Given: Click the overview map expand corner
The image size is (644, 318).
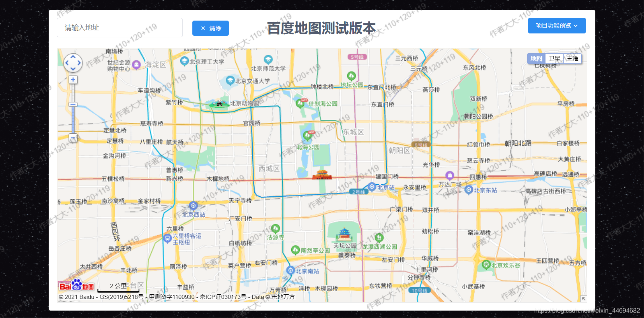Looking at the screenshot, I should tap(583, 299).
